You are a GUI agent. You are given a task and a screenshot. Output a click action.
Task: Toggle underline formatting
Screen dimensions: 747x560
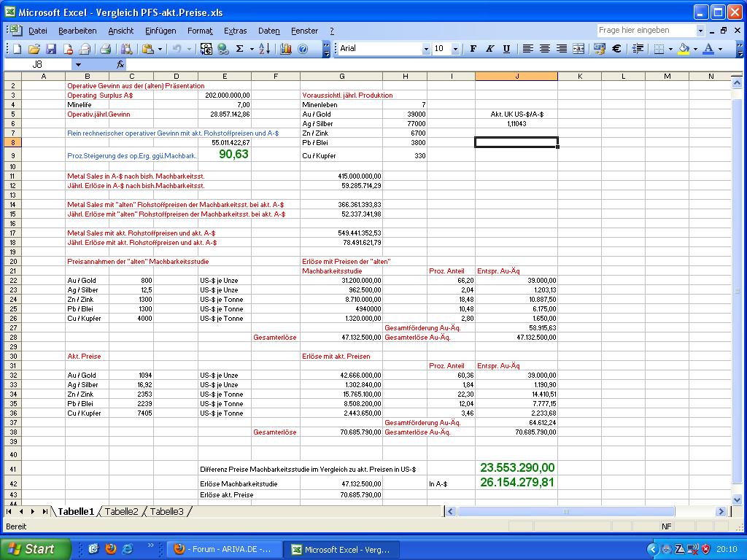[x=506, y=49]
